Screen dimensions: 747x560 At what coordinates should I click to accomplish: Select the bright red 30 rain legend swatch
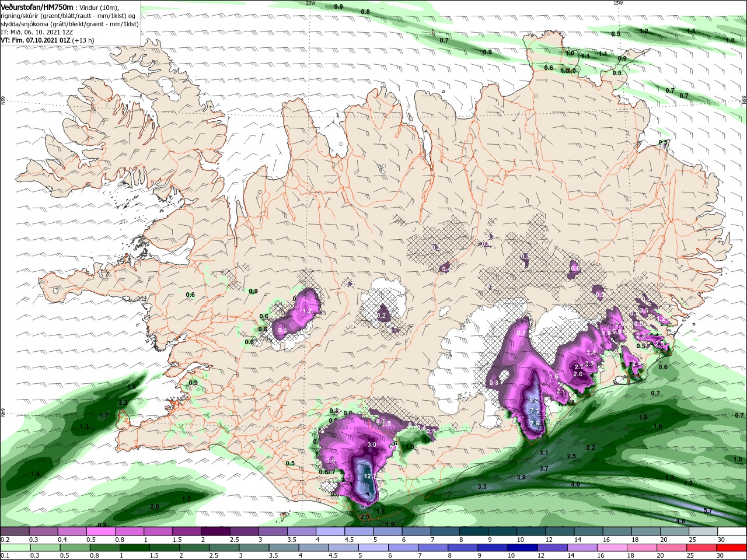pyautogui.click(x=731, y=548)
